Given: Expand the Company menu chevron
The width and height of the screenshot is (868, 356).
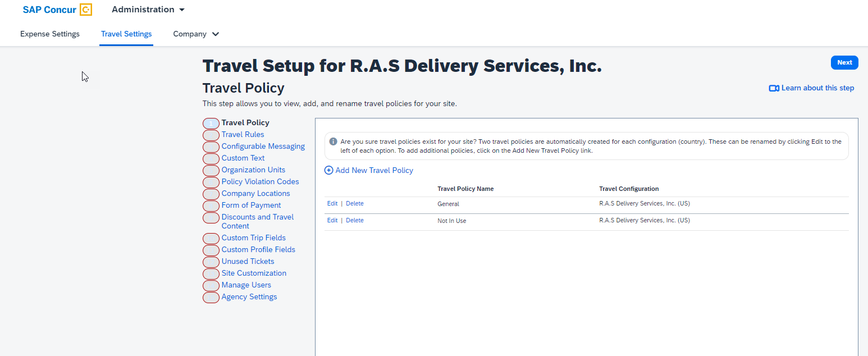Looking at the screenshot, I should [x=216, y=34].
